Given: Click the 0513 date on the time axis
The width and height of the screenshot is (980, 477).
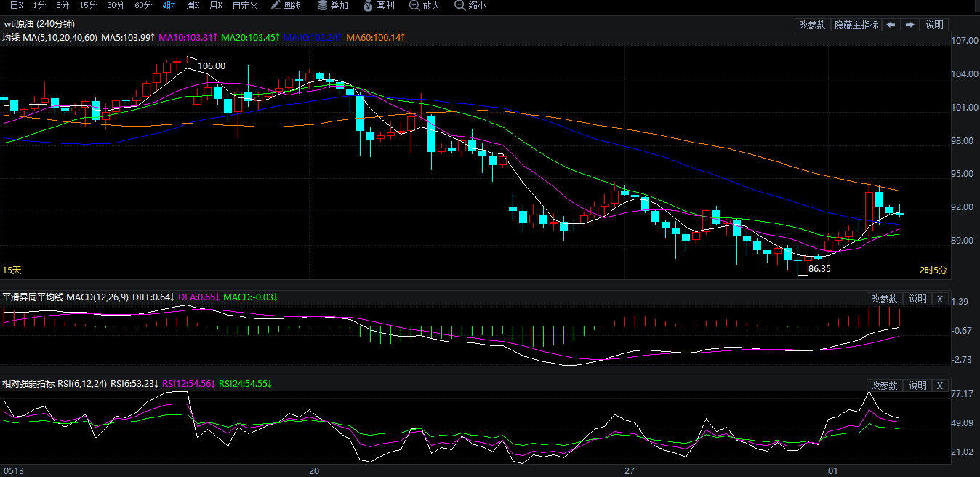Looking at the screenshot, I should click(13, 471).
